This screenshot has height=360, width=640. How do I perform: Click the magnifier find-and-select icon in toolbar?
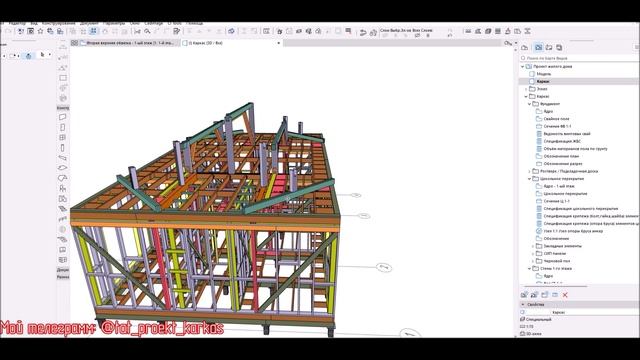click(x=147, y=31)
